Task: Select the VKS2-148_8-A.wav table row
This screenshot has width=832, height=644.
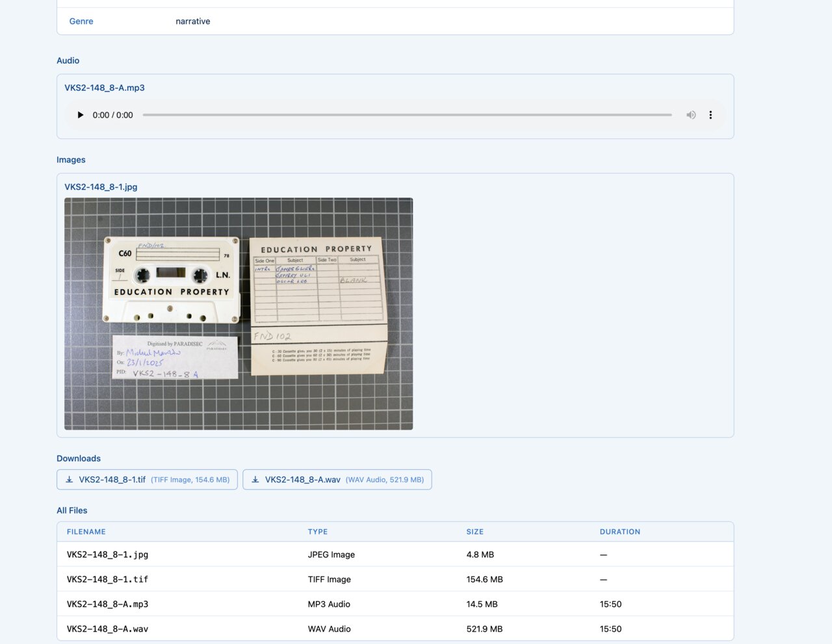Action: (x=395, y=628)
